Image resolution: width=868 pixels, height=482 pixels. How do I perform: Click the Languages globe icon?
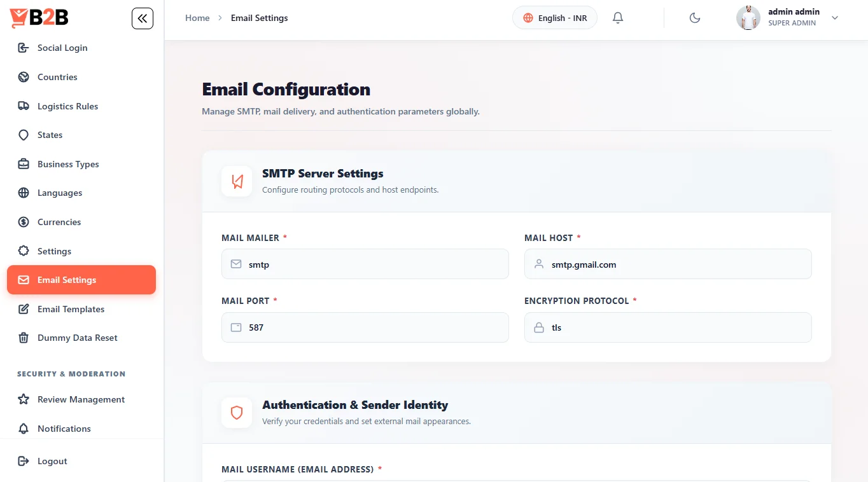click(24, 193)
